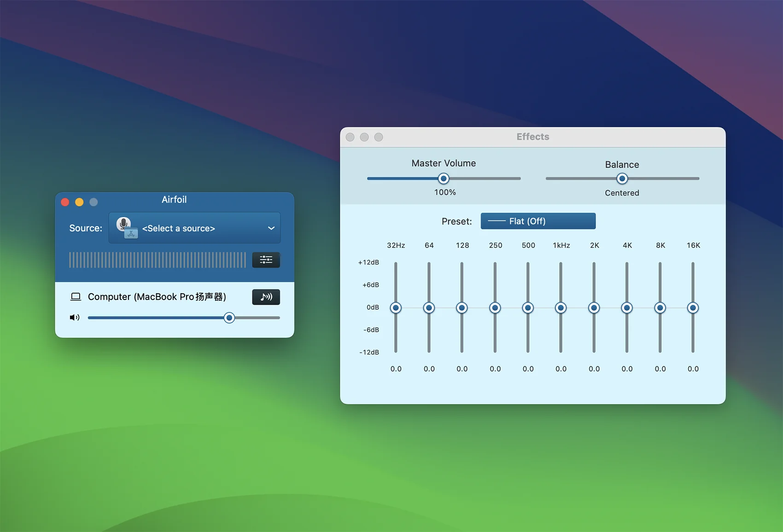Click the 4K equalizer band knob
Screen dimensions: 783x532
[627, 308]
